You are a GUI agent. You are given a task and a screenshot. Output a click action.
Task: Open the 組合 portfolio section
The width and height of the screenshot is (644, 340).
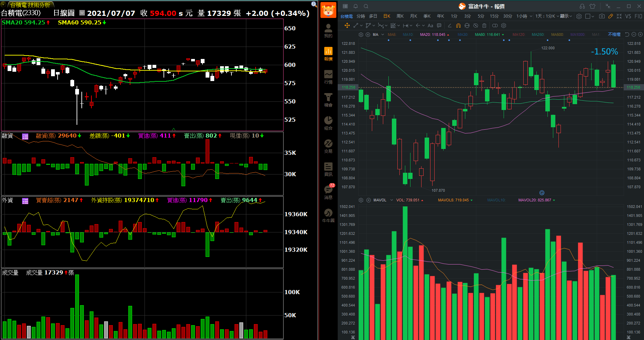coord(328,123)
